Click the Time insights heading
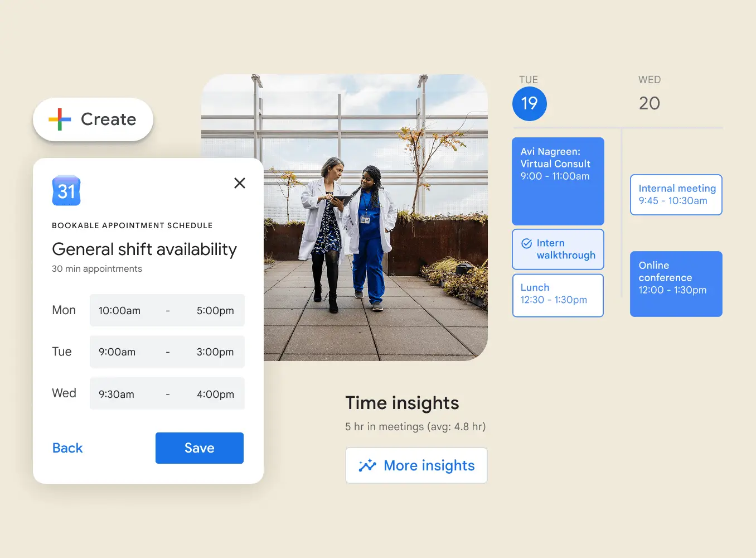Image resolution: width=756 pixels, height=558 pixels. tap(402, 403)
